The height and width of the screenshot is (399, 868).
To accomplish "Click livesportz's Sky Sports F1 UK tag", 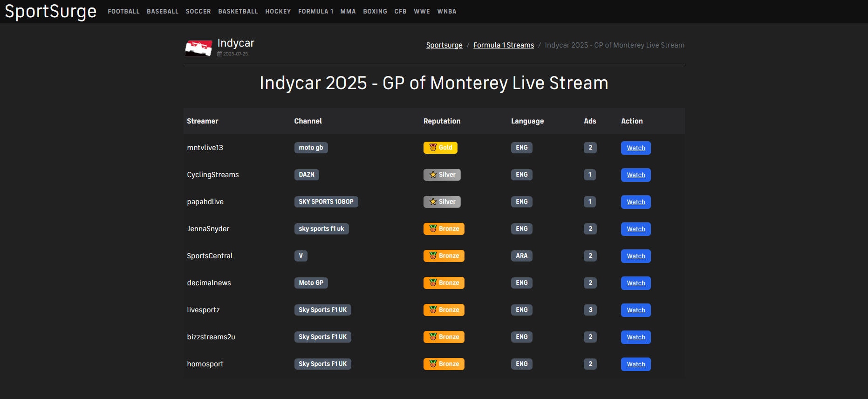I will 323,310.
